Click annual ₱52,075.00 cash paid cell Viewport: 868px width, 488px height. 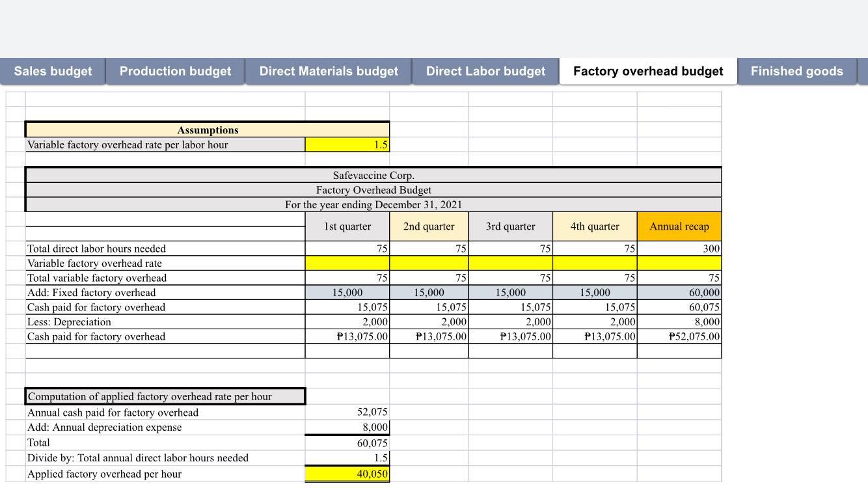(x=679, y=336)
